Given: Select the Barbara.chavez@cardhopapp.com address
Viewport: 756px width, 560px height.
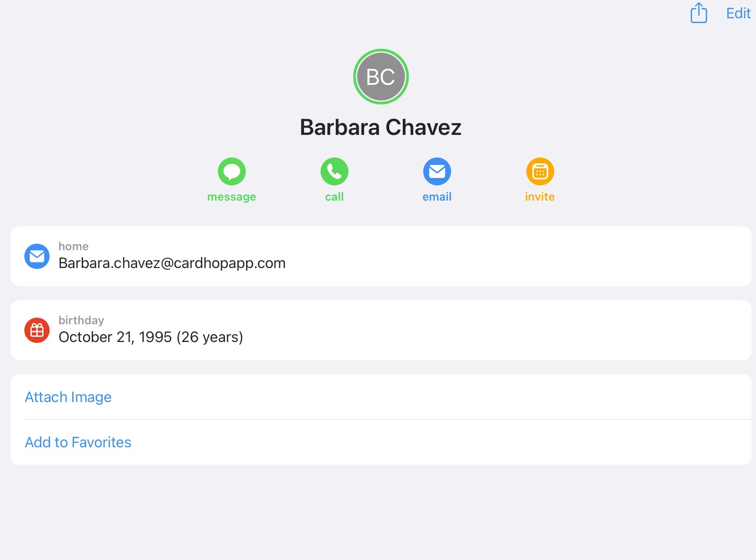Looking at the screenshot, I should [172, 263].
